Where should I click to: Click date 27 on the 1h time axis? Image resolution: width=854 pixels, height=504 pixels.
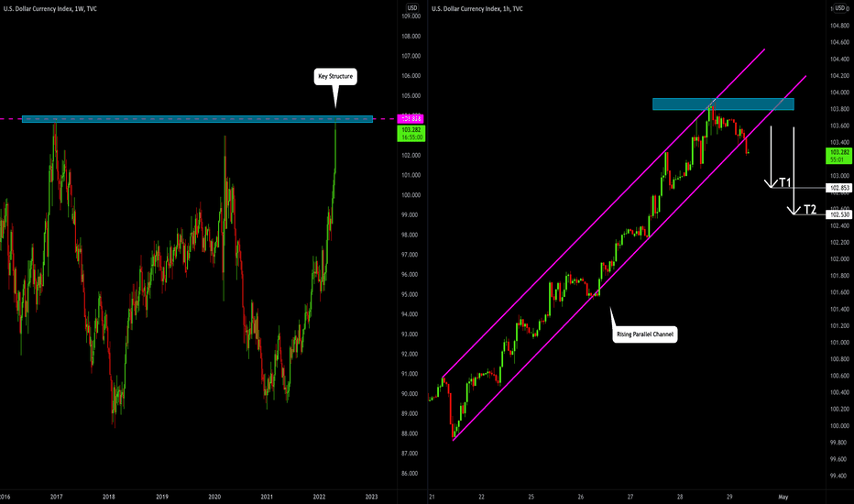tap(630, 497)
